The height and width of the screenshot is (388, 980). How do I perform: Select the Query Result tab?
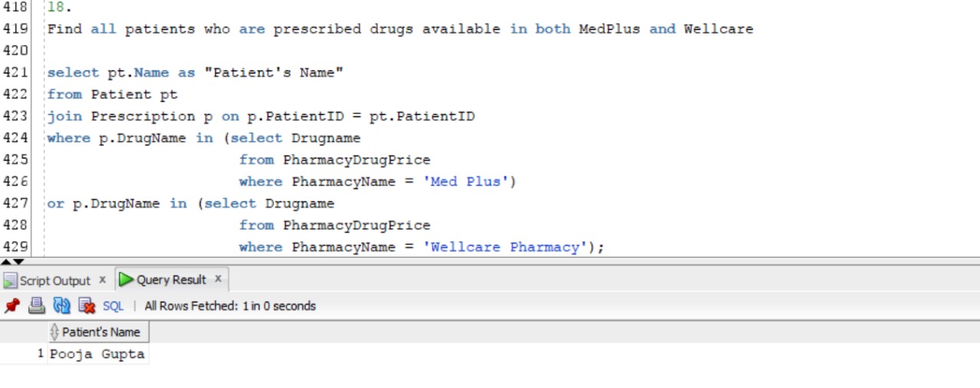point(171,279)
